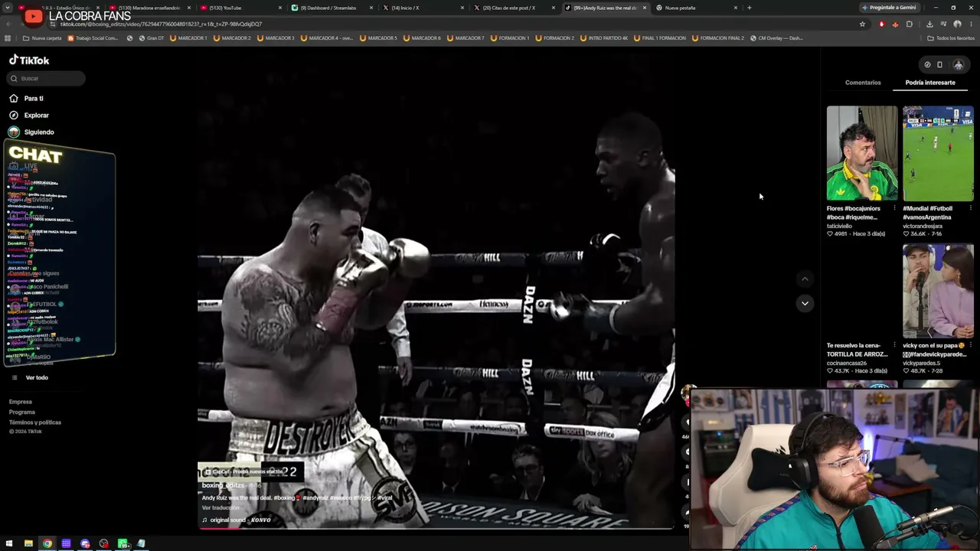This screenshot has height=551, width=980.
Task: Open more options on #Mundial #Futbol card
Action: click(x=970, y=208)
